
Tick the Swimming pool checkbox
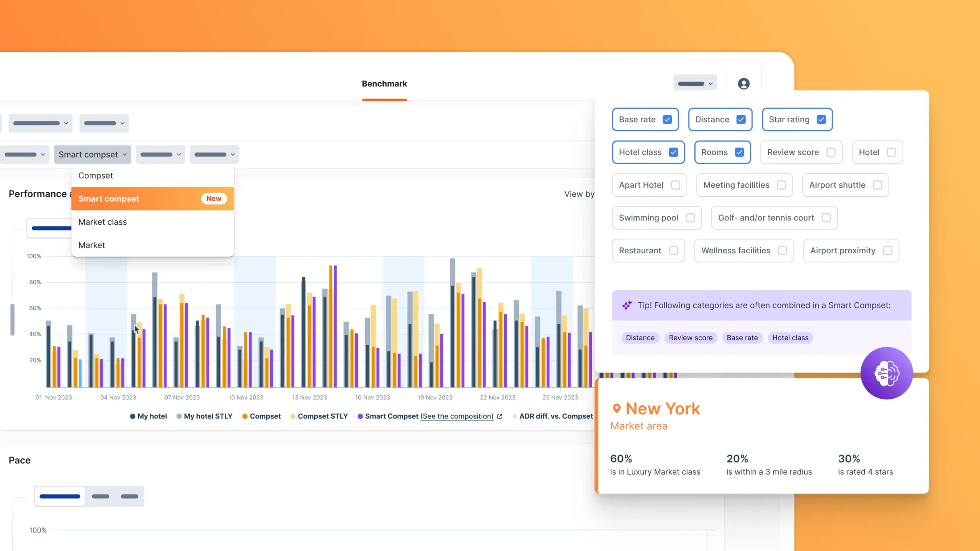point(690,218)
